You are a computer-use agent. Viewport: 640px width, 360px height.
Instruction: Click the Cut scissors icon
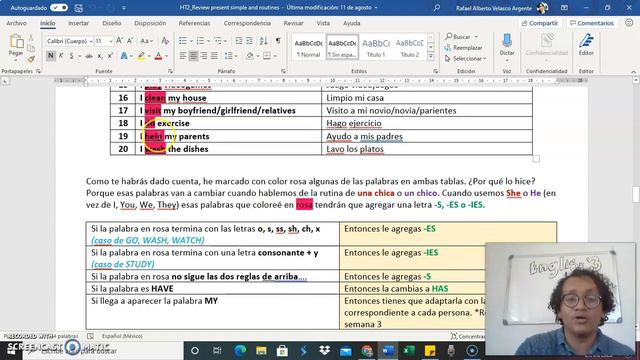pos(31,38)
